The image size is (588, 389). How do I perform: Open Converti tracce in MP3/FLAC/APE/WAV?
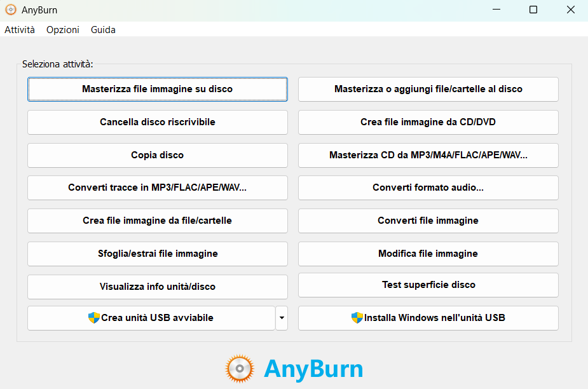pyautogui.click(x=158, y=188)
